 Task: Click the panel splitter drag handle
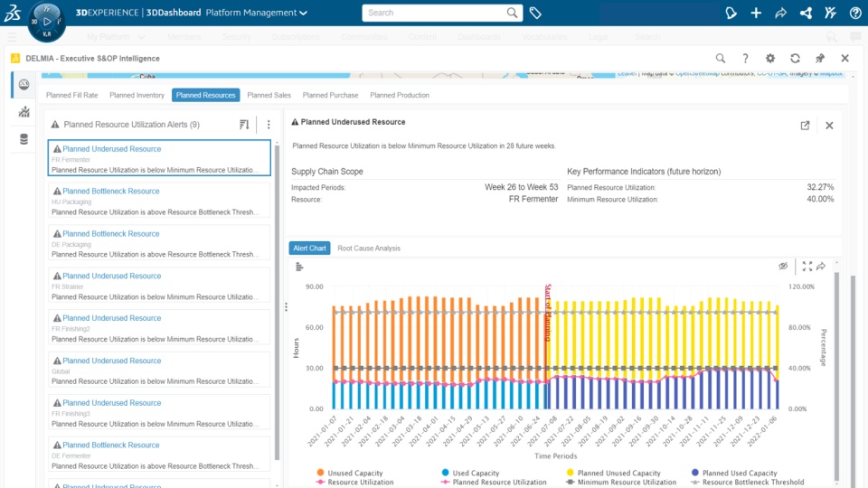click(286, 307)
